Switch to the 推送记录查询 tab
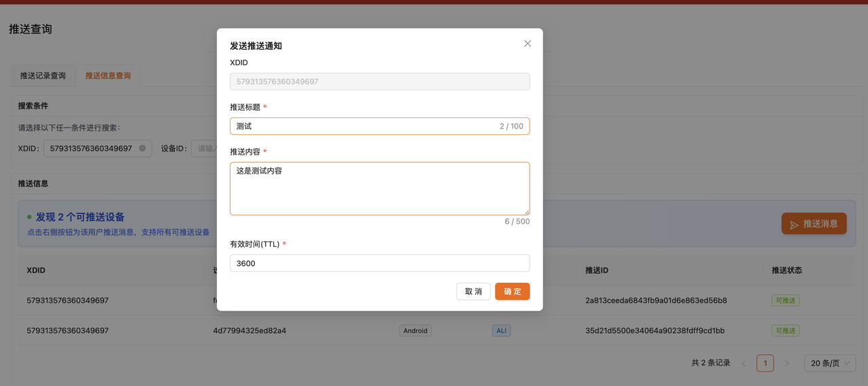Image resolution: width=868 pixels, height=386 pixels. click(43, 76)
